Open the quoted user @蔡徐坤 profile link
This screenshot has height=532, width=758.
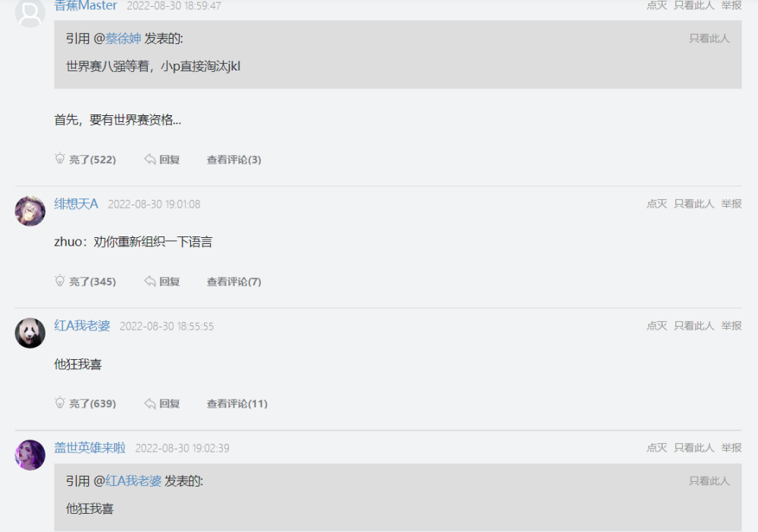coord(123,39)
